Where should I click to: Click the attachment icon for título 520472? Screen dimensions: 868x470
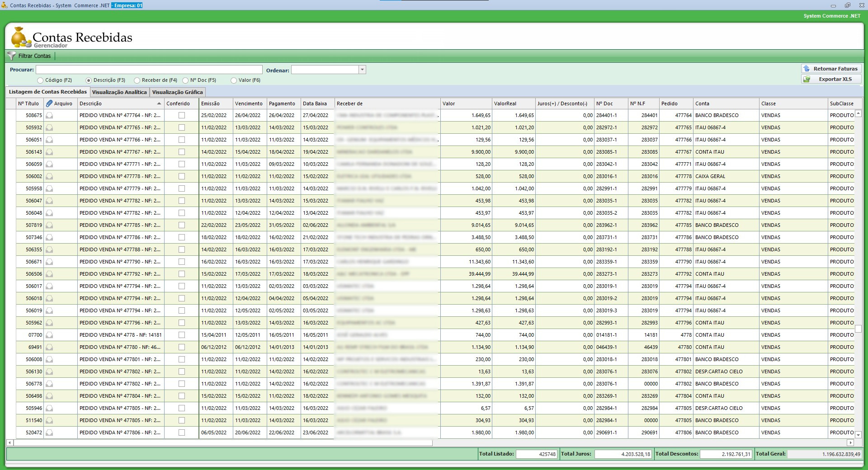click(49, 433)
